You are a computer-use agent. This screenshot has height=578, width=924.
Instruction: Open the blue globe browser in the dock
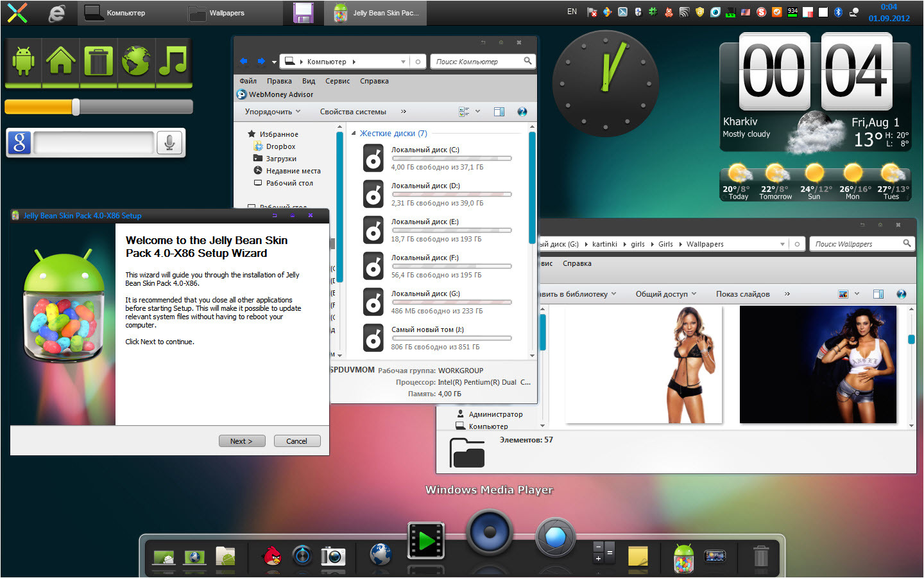tap(380, 554)
